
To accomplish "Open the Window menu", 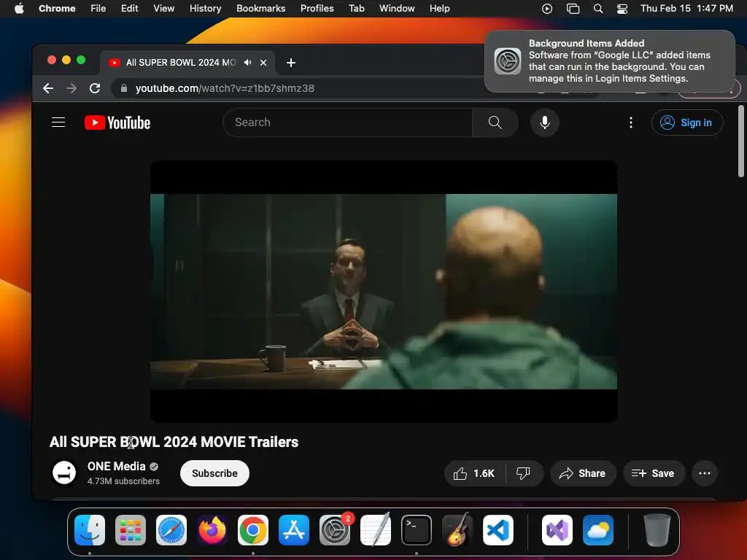I will pyautogui.click(x=397, y=9).
